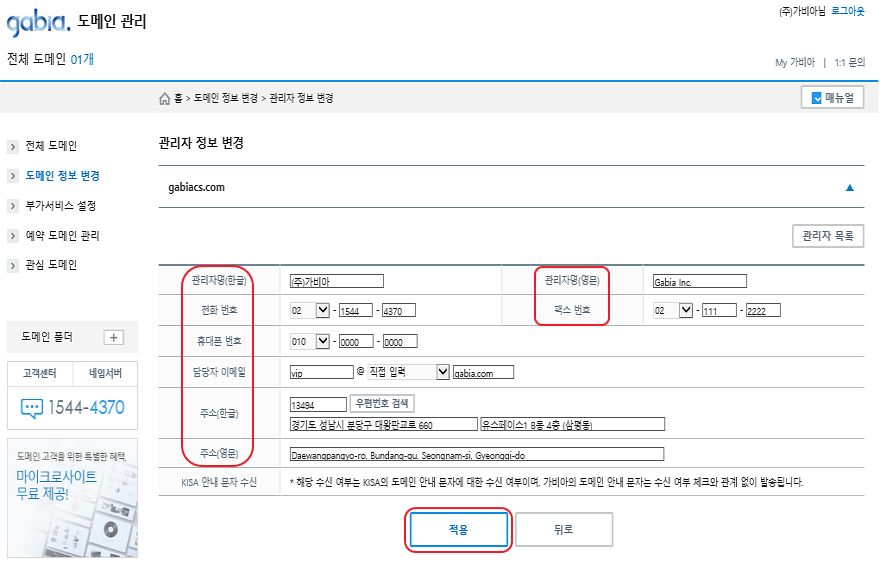The image size is (880, 570).
Task: Switch to 네임서버 tab
Action: tap(105, 374)
